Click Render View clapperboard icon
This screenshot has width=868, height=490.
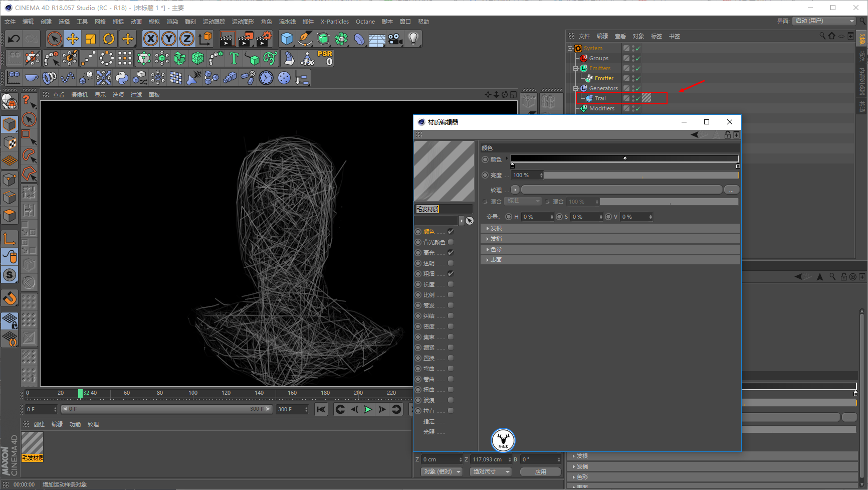[x=227, y=39]
